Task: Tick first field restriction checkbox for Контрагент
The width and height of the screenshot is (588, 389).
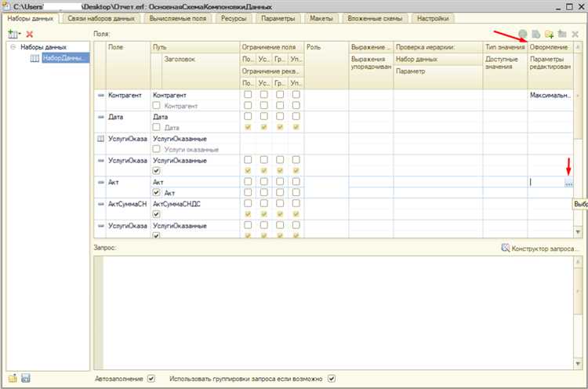Action: (x=248, y=95)
